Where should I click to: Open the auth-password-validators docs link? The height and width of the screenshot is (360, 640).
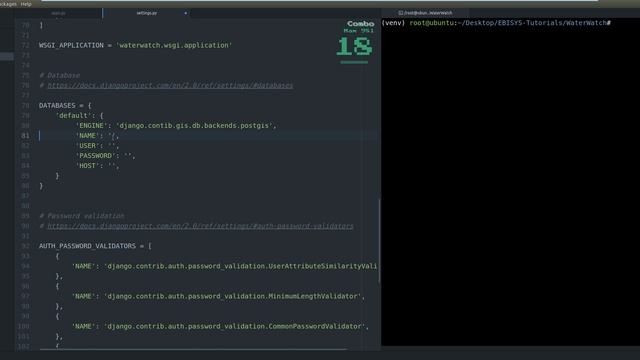tap(200, 226)
